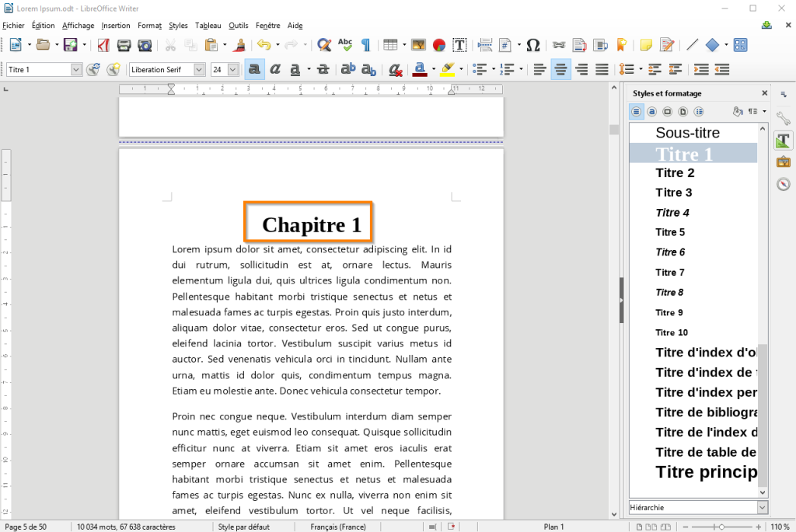This screenshot has height=532, width=796.
Task: Apply the 'Titre 10' style
Action: (x=693, y=332)
